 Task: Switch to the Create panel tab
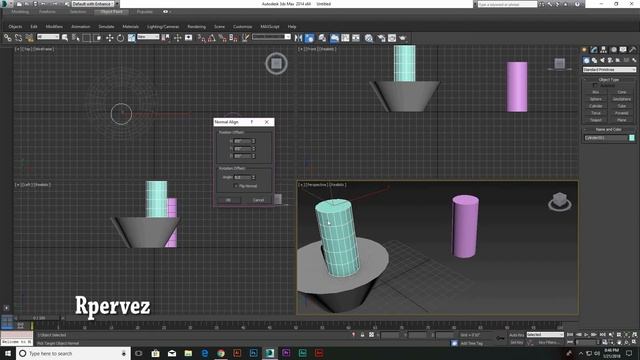584,50
